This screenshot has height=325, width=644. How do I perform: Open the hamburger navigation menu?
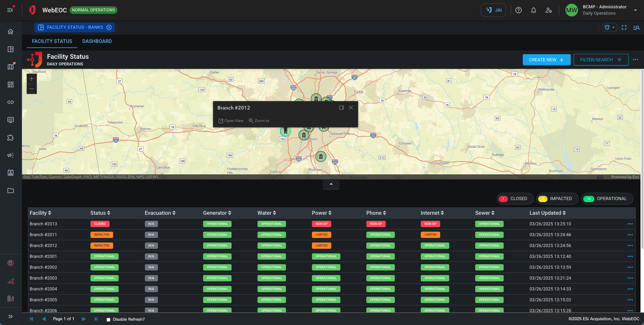10,10
